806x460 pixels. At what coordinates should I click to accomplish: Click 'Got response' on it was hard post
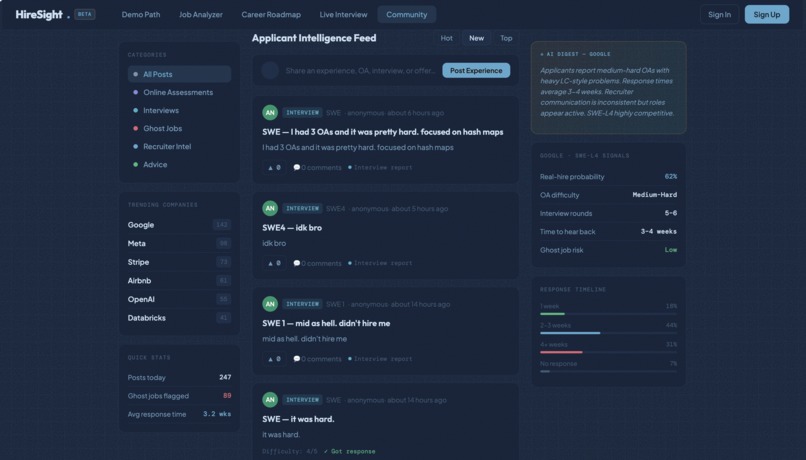pyautogui.click(x=350, y=451)
